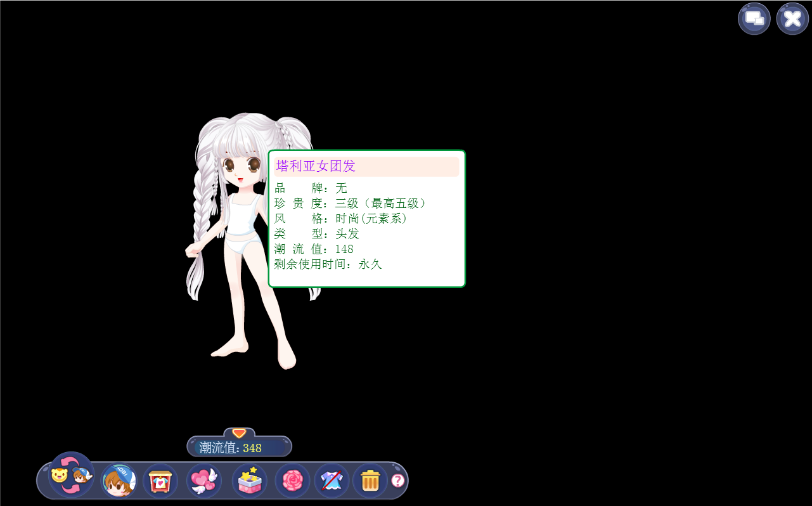The height and width of the screenshot is (506, 812).
Task: Open the wardrobe closet icon
Action: (160, 481)
